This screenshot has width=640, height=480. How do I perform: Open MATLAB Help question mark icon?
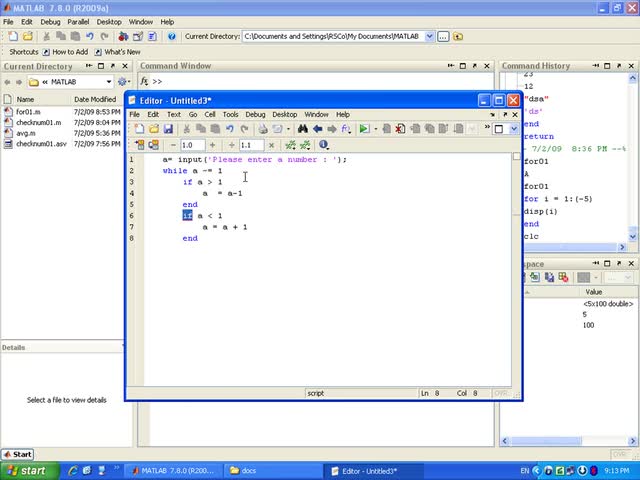[x=172, y=36]
